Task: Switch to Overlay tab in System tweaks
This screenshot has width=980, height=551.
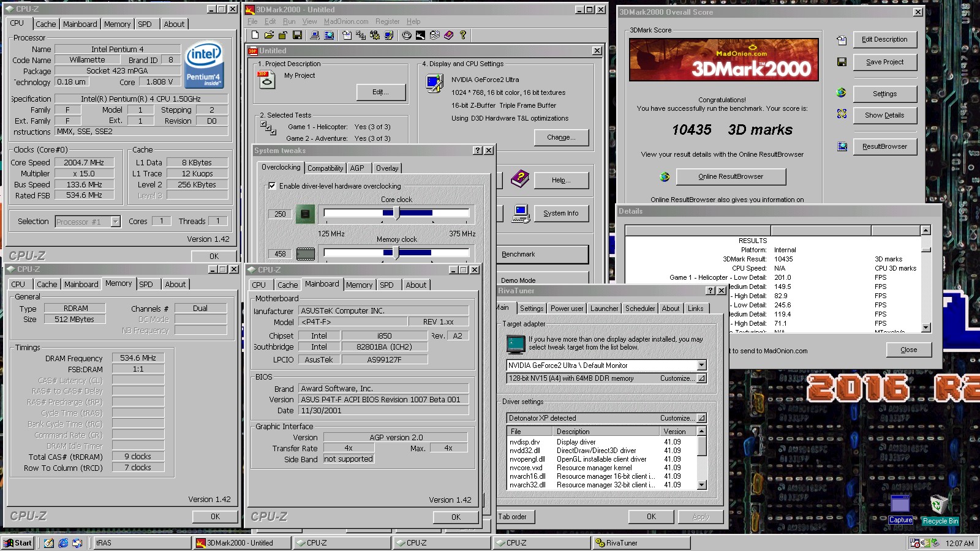Action: [387, 168]
